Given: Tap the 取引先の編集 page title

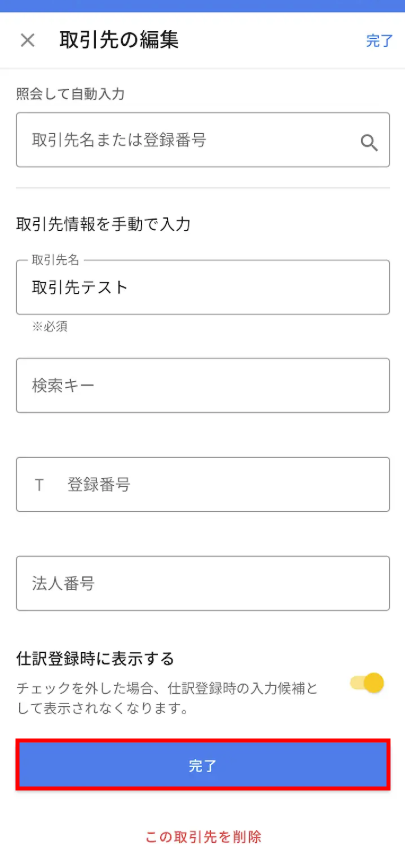Looking at the screenshot, I should (x=119, y=40).
